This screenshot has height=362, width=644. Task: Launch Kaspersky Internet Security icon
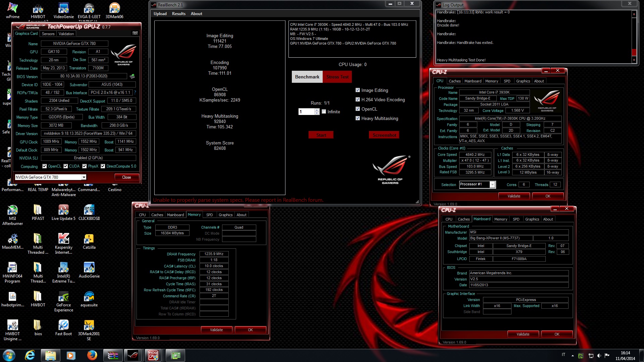point(63,244)
